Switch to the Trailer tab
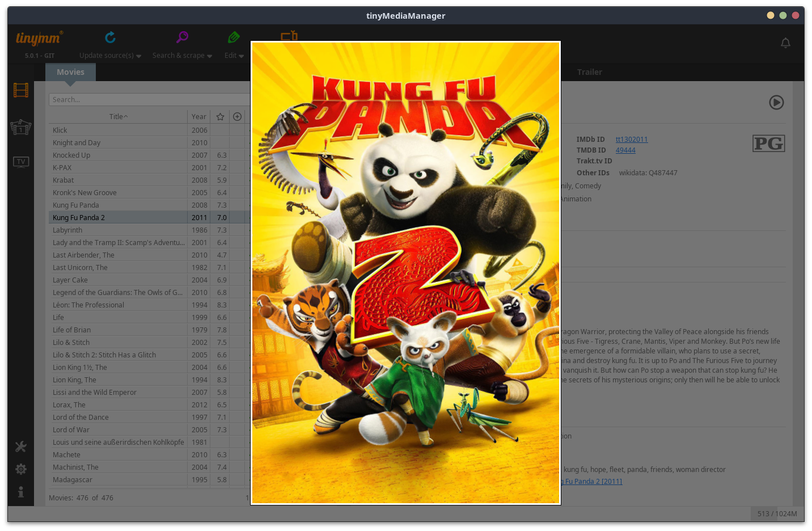The width and height of the screenshot is (812, 531). pyautogui.click(x=589, y=72)
